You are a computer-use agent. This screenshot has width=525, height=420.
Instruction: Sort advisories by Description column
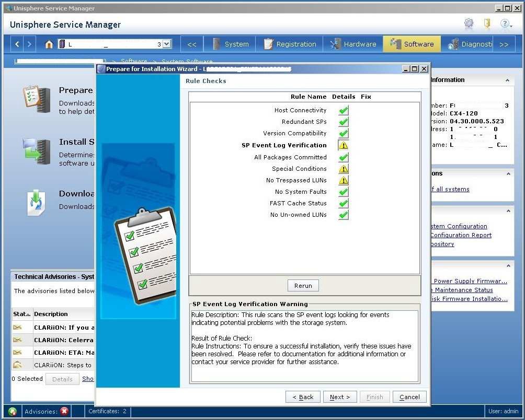click(64, 314)
